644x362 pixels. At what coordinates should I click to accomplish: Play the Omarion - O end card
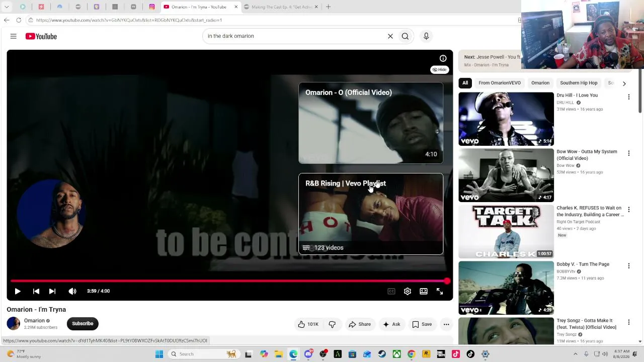371,123
